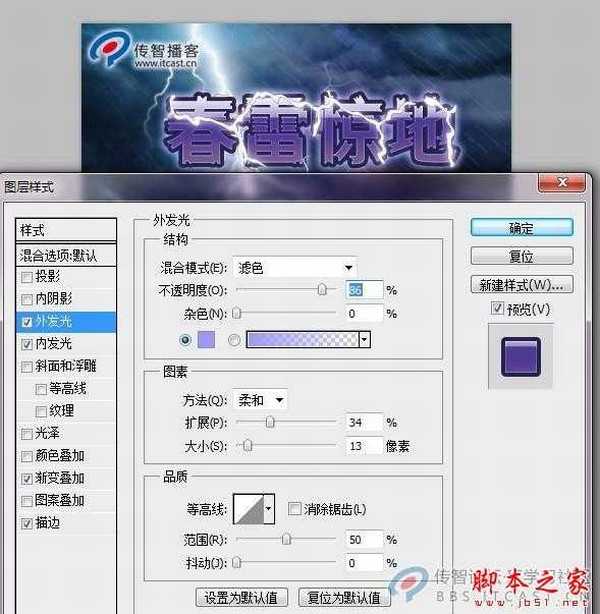
Task: Click the purple glow color swatch
Action: coord(208,339)
